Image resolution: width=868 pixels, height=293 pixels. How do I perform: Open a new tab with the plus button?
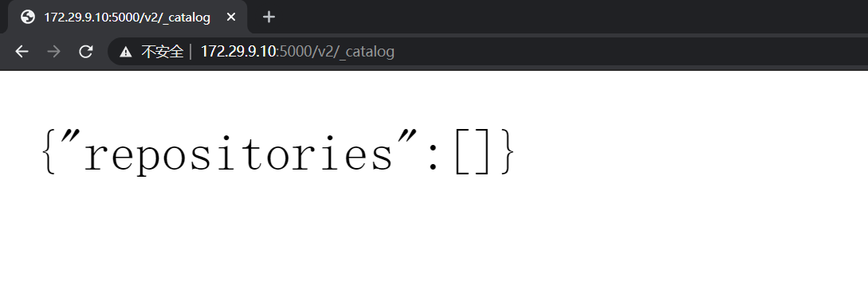point(269,18)
